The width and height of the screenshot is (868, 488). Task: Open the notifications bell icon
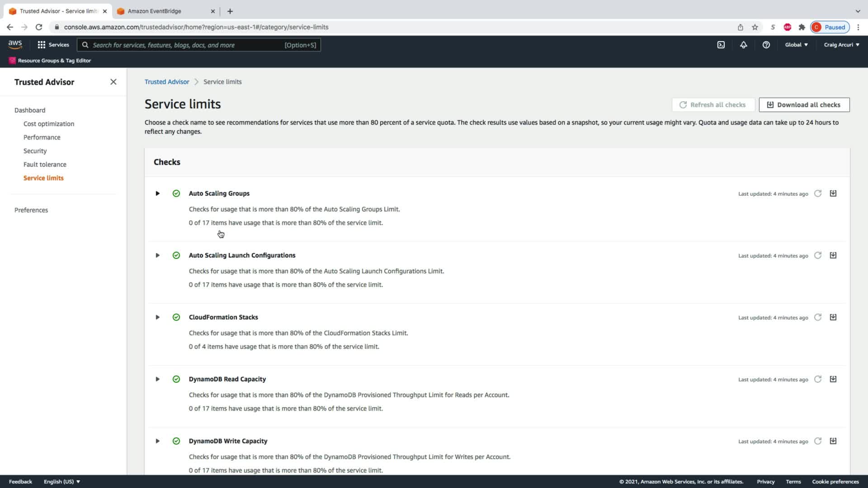pyautogui.click(x=743, y=45)
